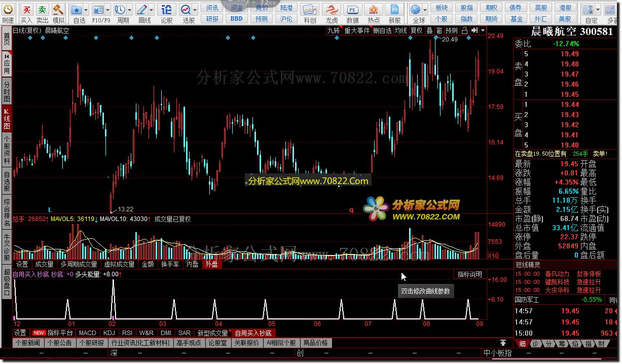Screen dimensions: 622x364
Task: Click the 卖出 sell icon
Action: (43, 10)
